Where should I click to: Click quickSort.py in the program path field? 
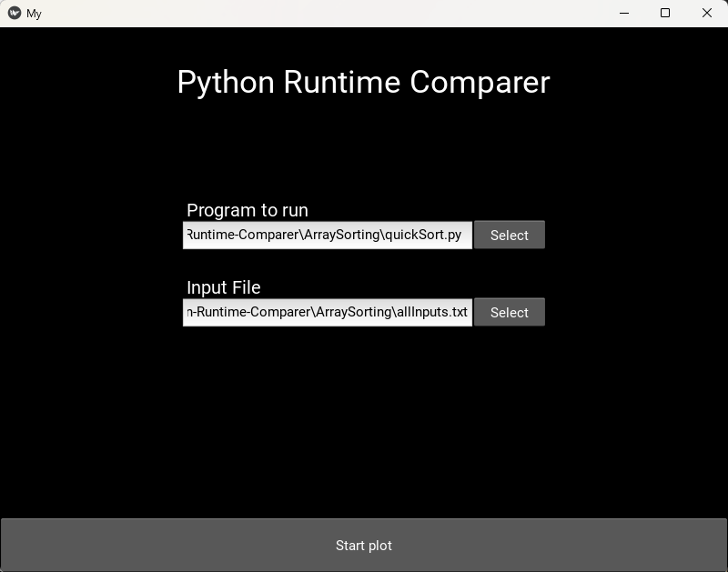[423, 235]
